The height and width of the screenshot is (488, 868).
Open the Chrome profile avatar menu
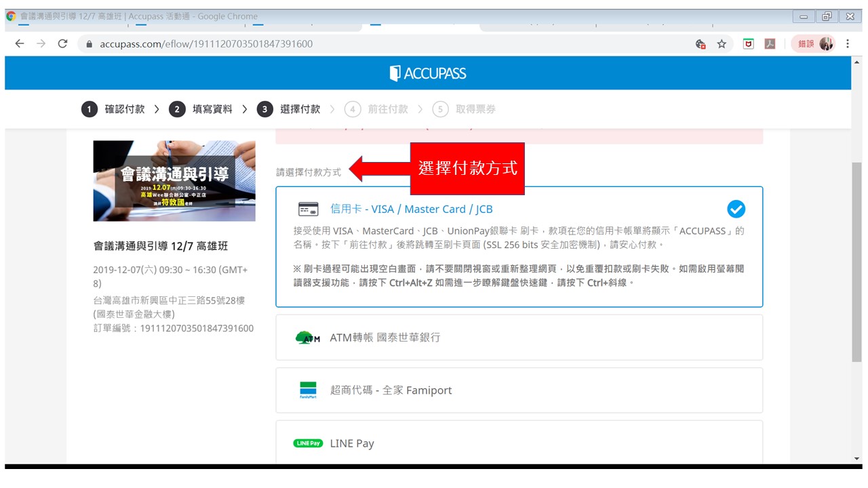tap(826, 44)
